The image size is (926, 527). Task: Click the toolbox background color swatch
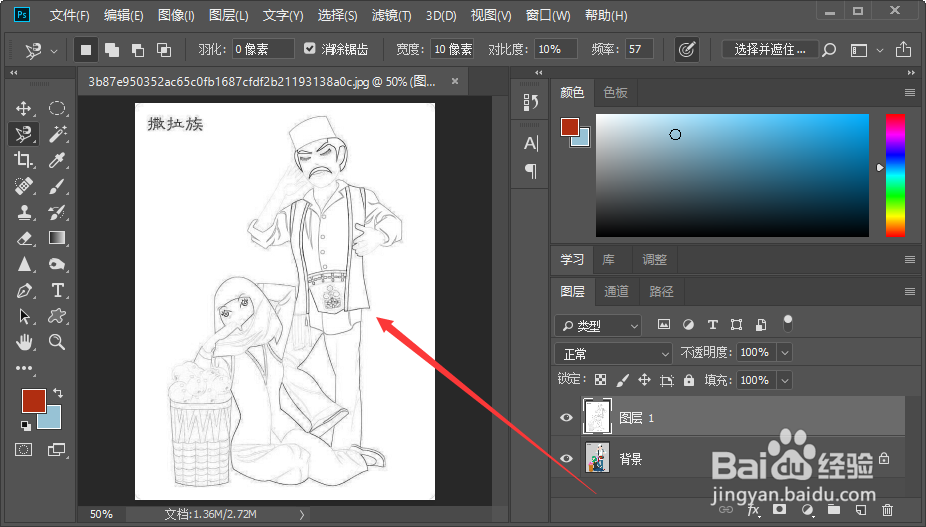pos(53,421)
